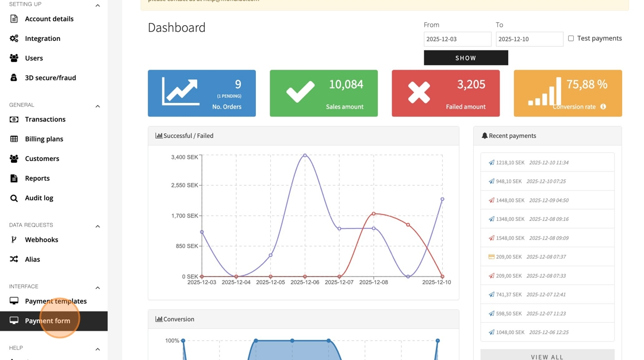Click the Account details document icon
This screenshot has width=644, height=360.
click(14, 19)
